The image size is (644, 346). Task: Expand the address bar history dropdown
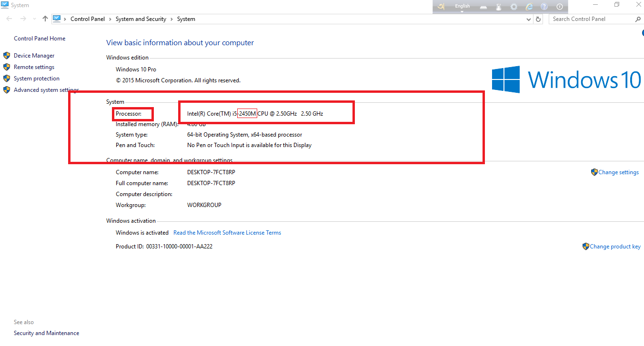pyautogui.click(x=528, y=20)
